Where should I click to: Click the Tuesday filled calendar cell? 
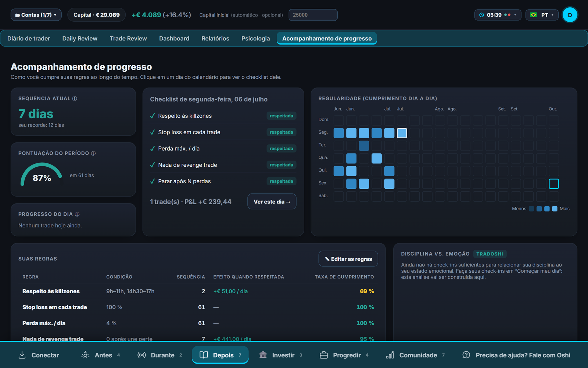[x=364, y=146]
